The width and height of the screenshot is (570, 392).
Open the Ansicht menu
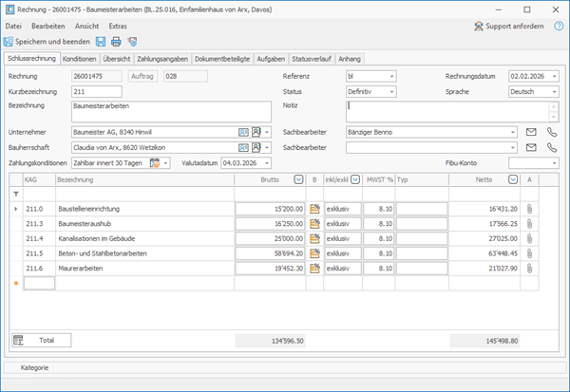[86, 27]
